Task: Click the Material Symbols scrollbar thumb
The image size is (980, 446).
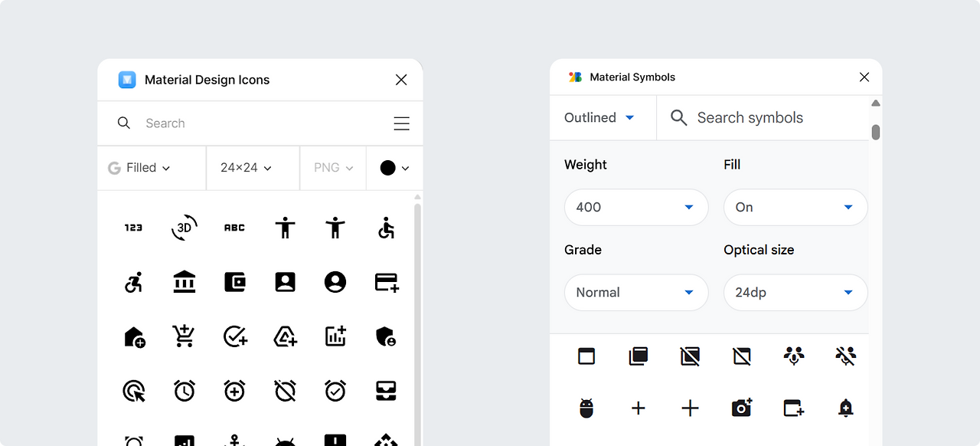Action: (x=876, y=132)
